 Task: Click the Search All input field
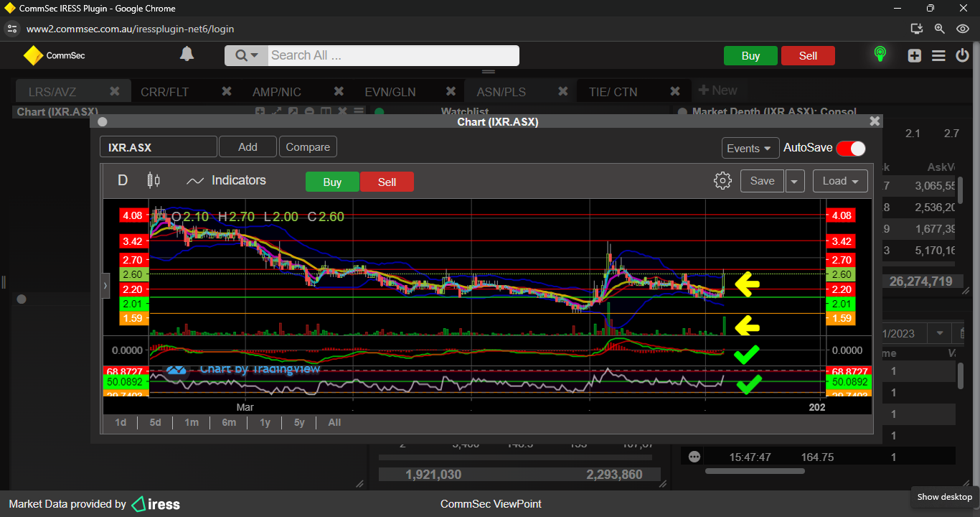coord(393,55)
